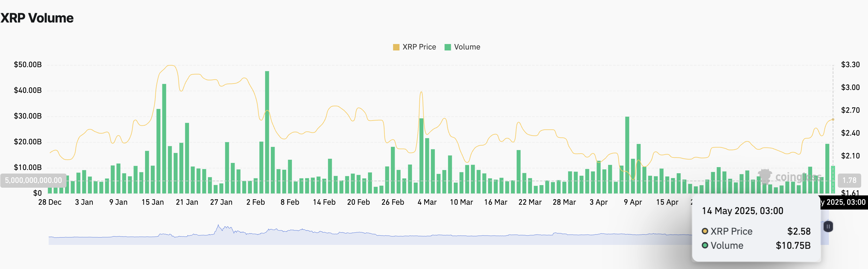The width and height of the screenshot is (868, 269).
Task: Click the '$2.40' right axis label
Action: pyautogui.click(x=850, y=133)
